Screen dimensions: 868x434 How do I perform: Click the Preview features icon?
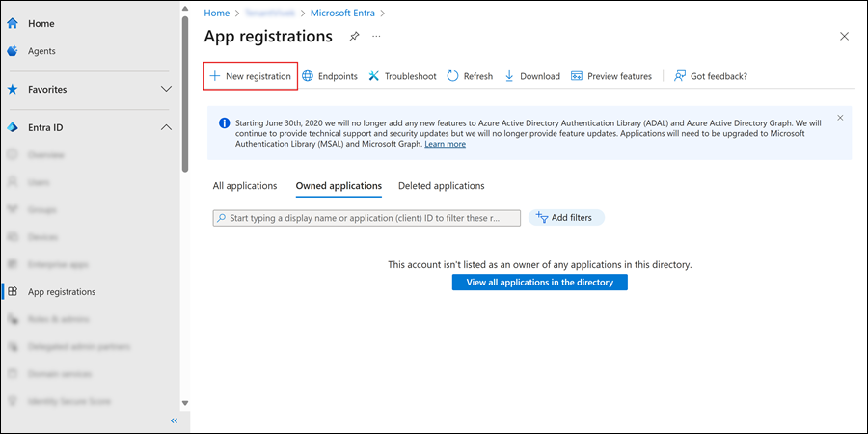(x=577, y=76)
